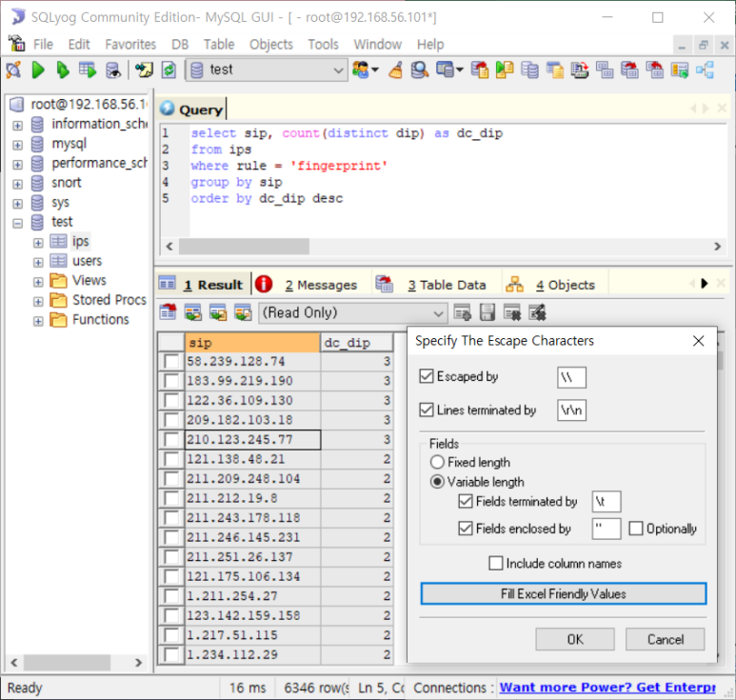Click the ips table icon in tree
This screenshot has height=700, width=736.
[59, 241]
